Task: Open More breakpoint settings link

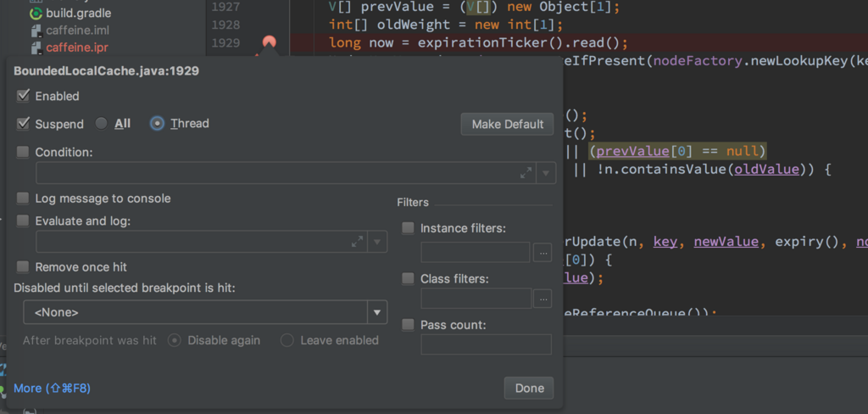Action: tap(52, 389)
